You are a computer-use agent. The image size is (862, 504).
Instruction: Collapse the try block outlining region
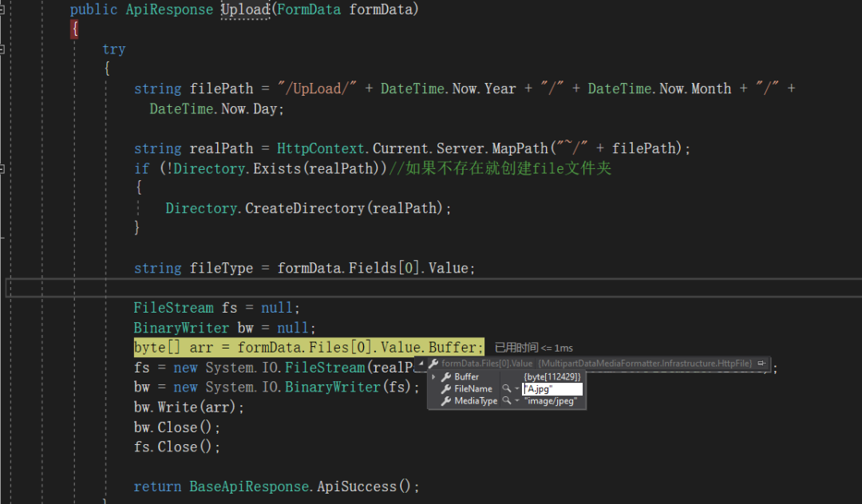click(2, 49)
